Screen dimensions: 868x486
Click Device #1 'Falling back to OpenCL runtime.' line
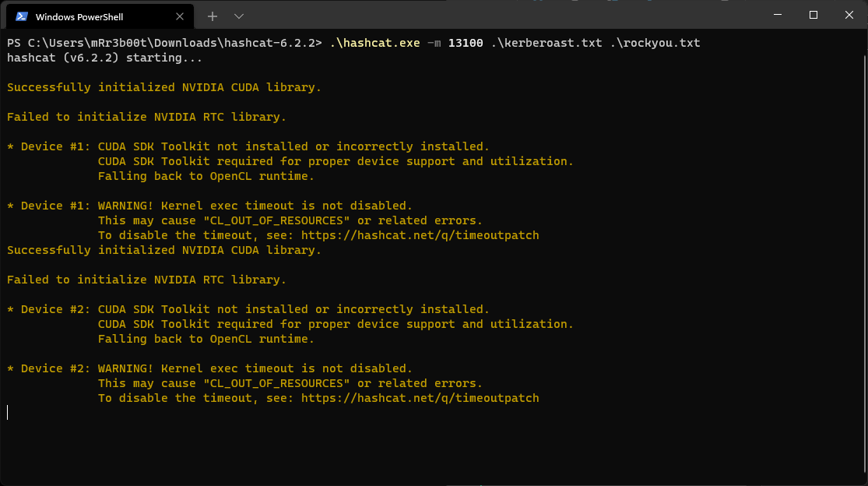click(x=206, y=176)
